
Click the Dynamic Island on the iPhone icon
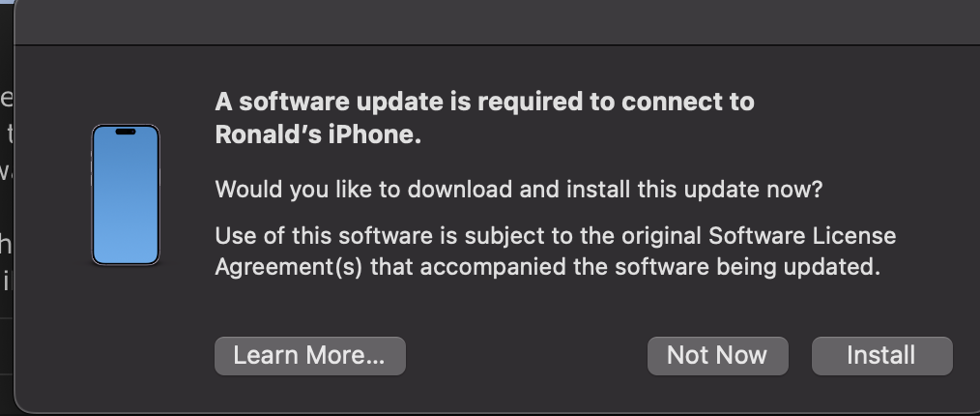[125, 133]
